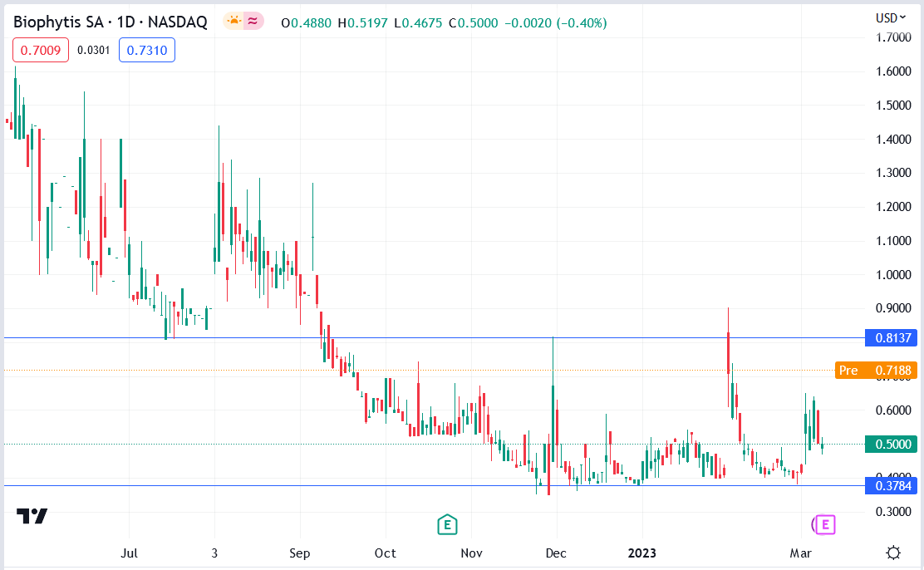The height and width of the screenshot is (570, 924).
Task: Click the green earnings E marker
Action: click(x=447, y=524)
